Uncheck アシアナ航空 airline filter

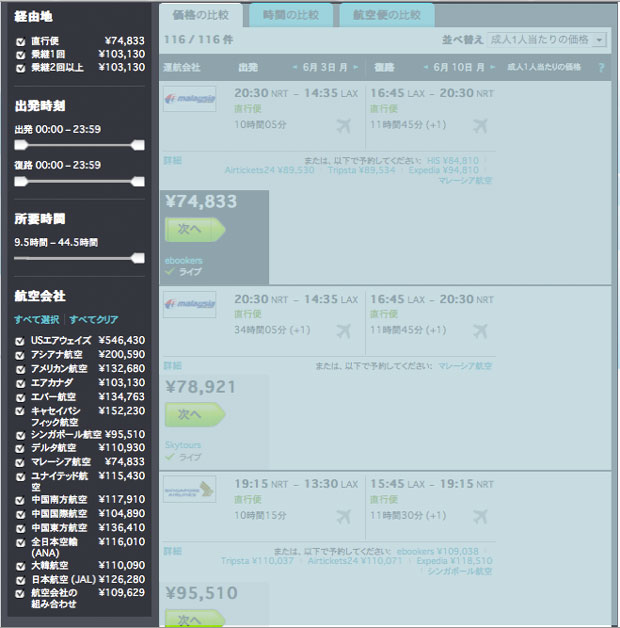(20, 355)
